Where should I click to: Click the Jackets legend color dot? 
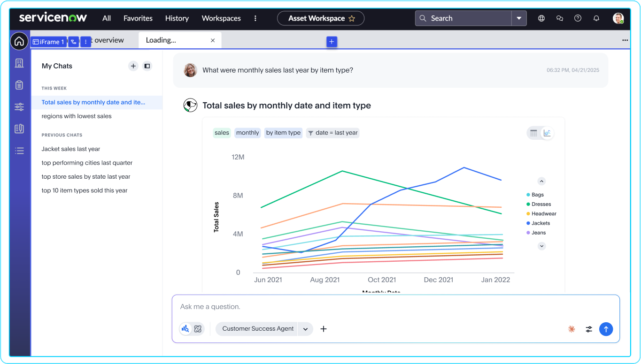[528, 223]
